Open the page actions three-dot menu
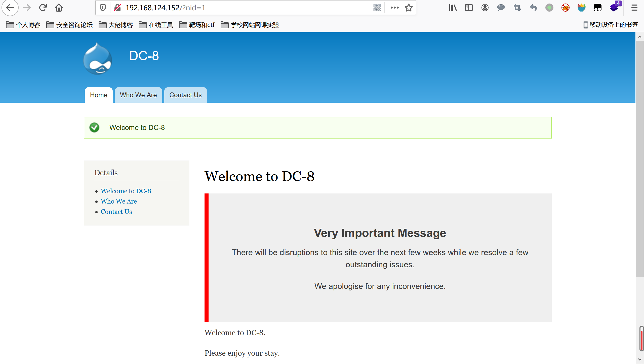 (x=394, y=8)
